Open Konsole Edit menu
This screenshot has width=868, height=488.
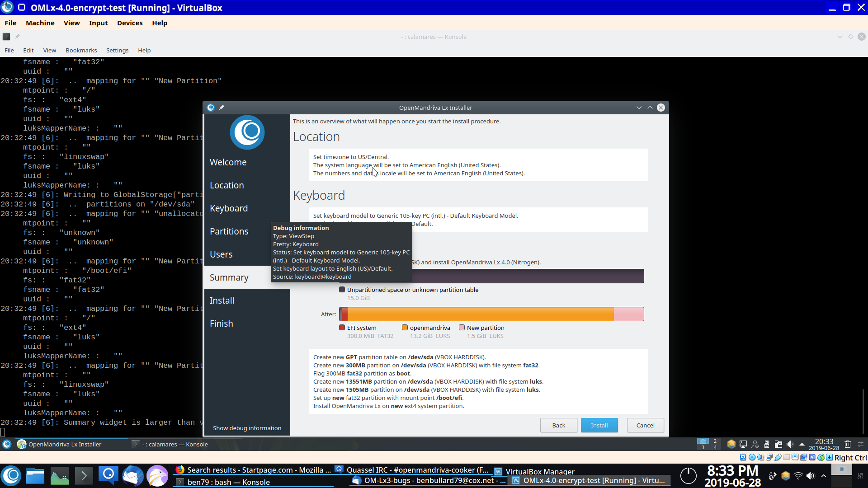point(28,50)
